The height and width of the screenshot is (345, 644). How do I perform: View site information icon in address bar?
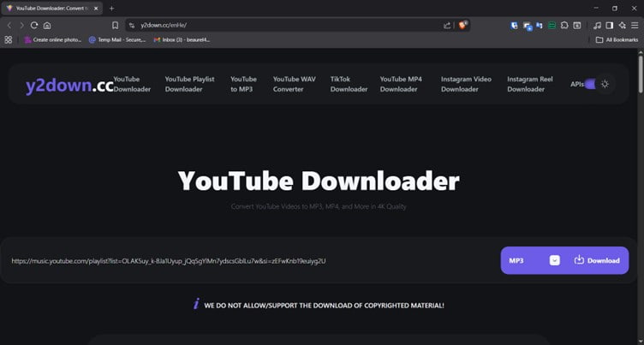[x=132, y=26]
